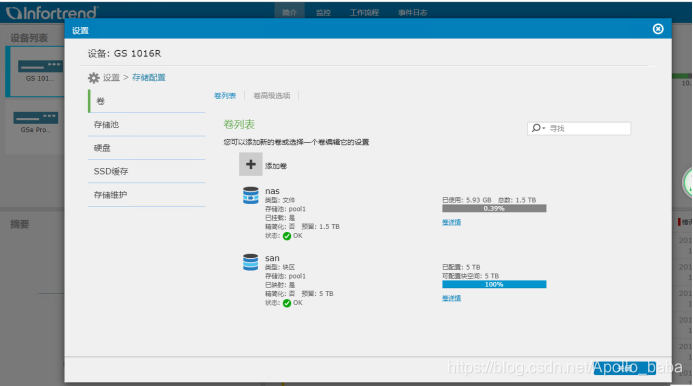Click the 摘要 heading in background window
This screenshot has width=693, height=386.
tap(20, 224)
